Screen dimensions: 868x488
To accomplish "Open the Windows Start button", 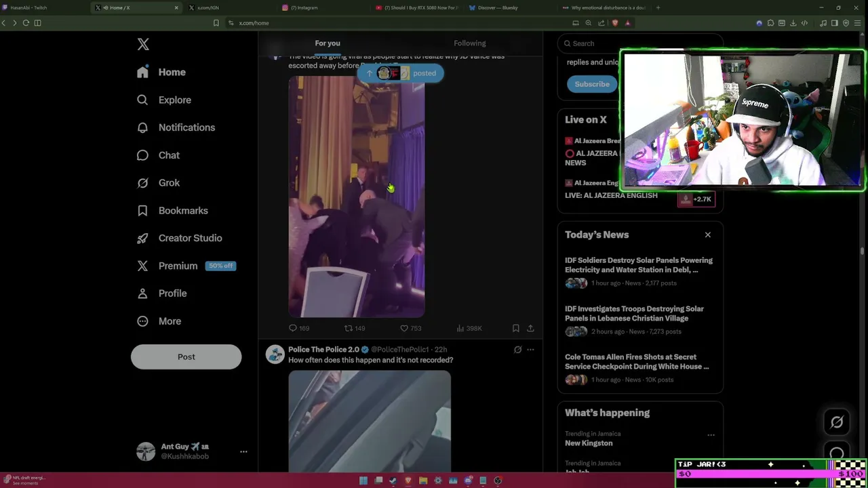I will click(363, 481).
